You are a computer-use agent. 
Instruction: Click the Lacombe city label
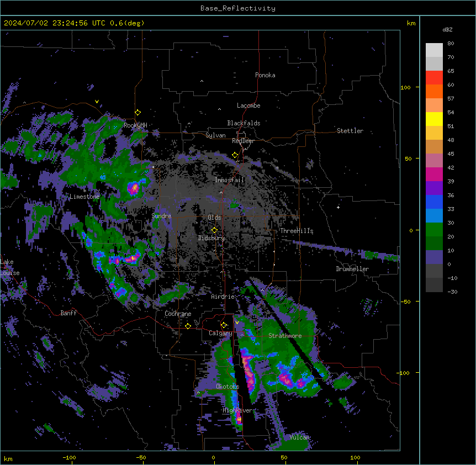click(248, 105)
